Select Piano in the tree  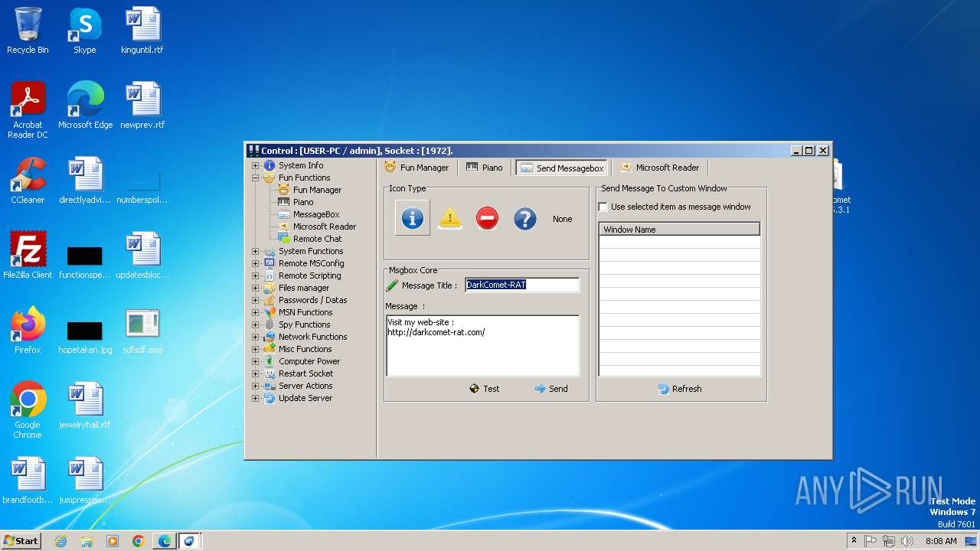point(303,202)
